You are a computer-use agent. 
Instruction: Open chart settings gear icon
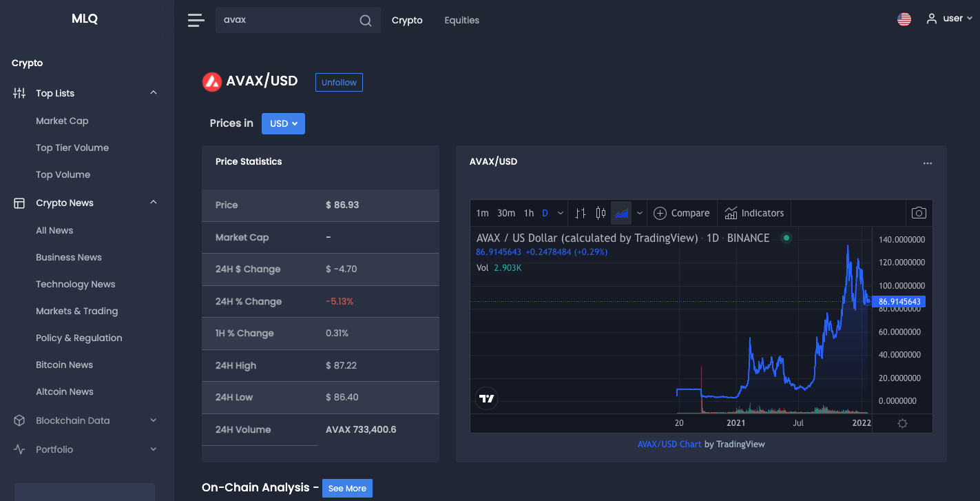point(902,423)
